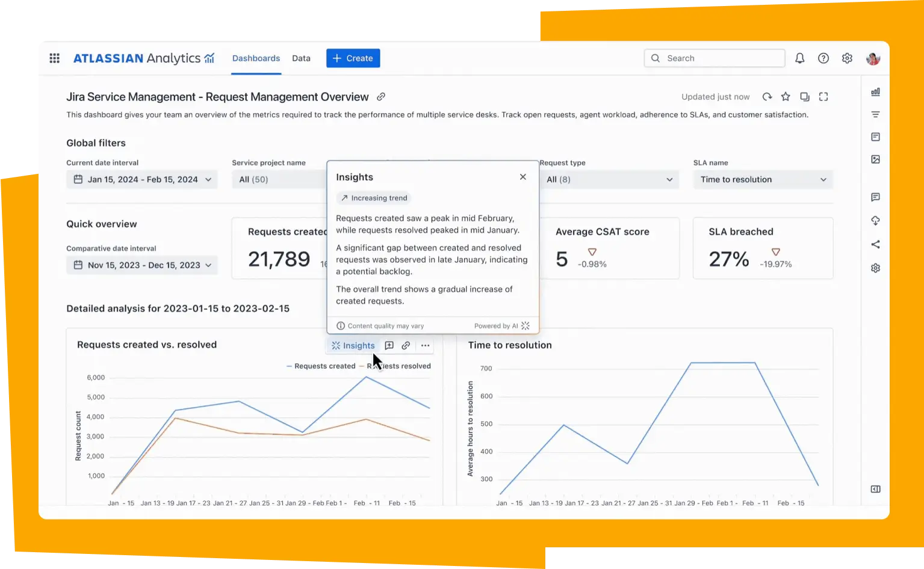Expand SLA name Time to resolution dropdown
The width and height of the screenshot is (924, 569).
click(x=763, y=179)
